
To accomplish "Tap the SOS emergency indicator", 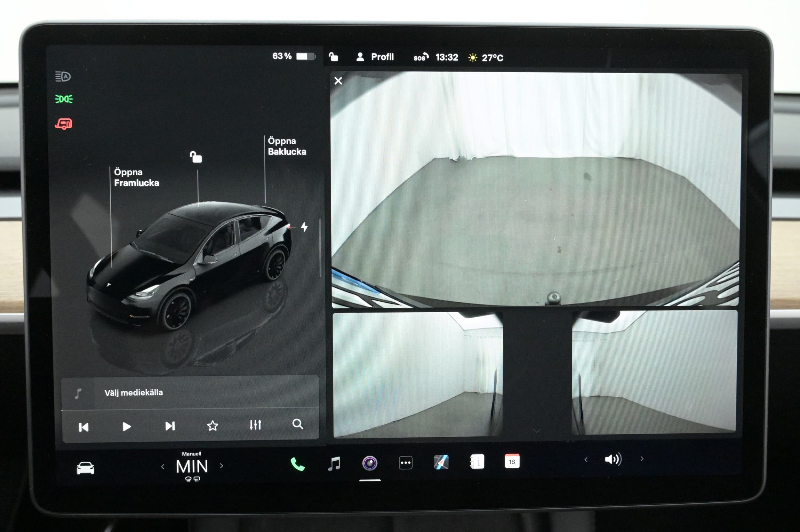I will tap(421, 57).
